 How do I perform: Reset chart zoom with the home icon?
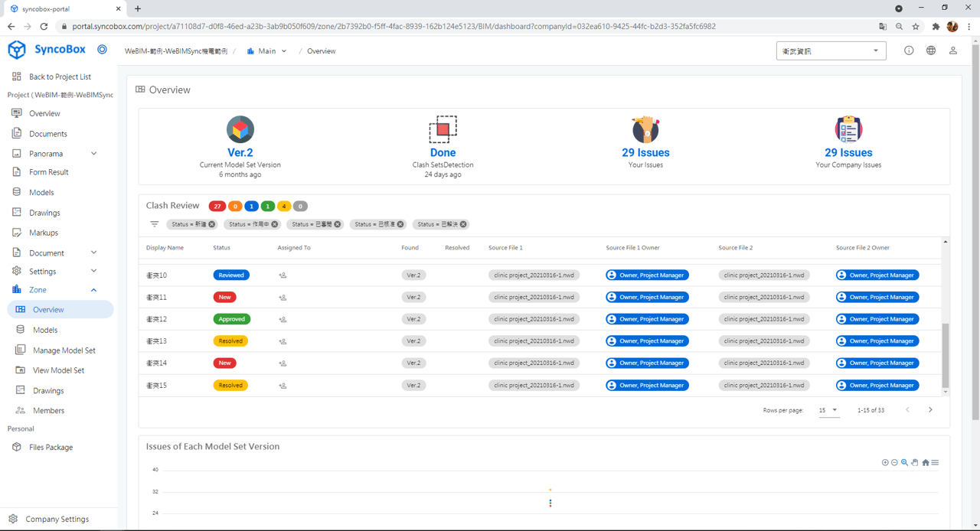(x=926, y=462)
